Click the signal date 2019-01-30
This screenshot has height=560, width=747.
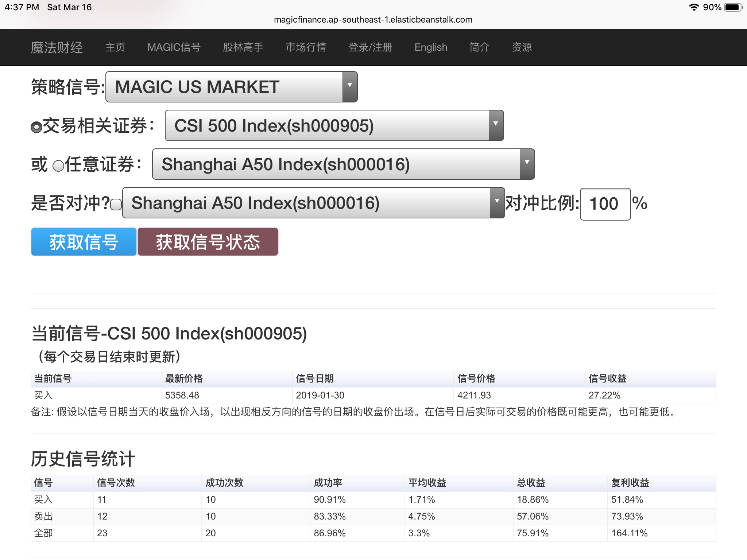tap(320, 395)
